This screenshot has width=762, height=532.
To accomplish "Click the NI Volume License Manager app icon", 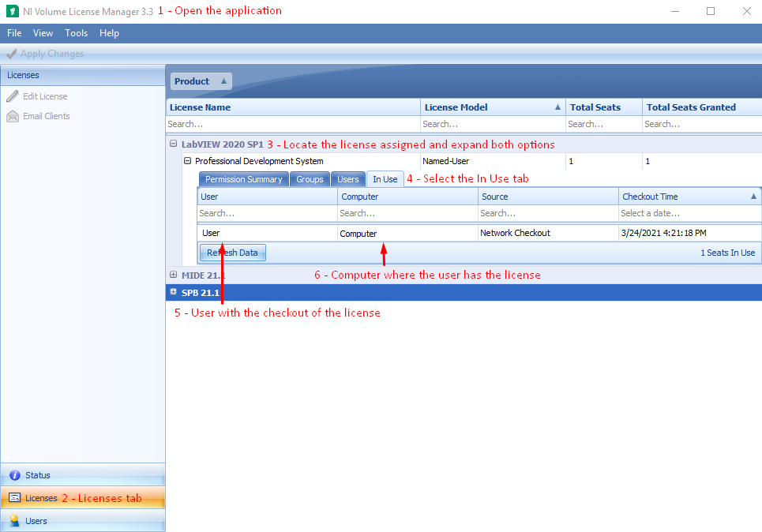I will click(x=12, y=11).
